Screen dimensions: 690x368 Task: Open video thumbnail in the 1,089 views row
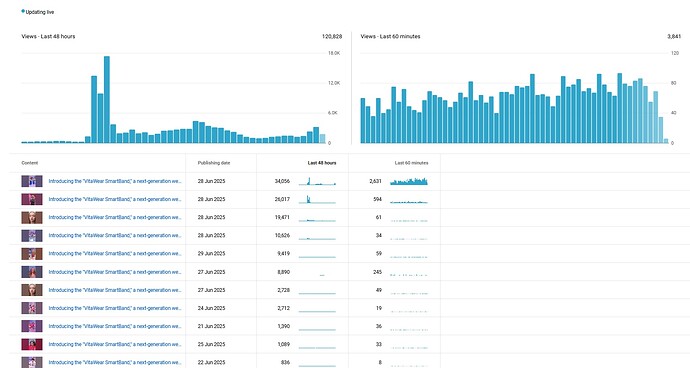32,344
